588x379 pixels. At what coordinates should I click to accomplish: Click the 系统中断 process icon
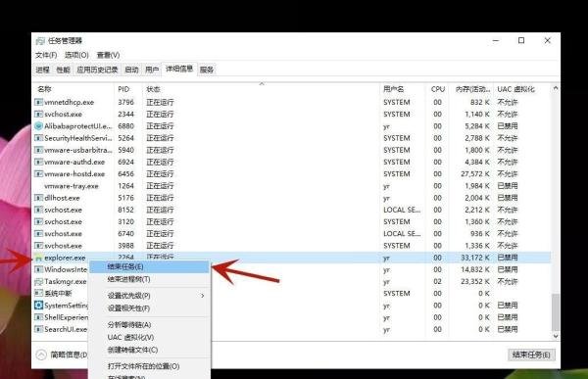(x=38, y=293)
